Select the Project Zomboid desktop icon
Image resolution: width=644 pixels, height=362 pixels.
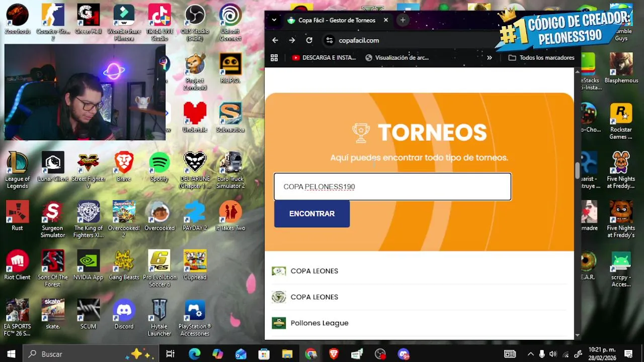coord(195,71)
